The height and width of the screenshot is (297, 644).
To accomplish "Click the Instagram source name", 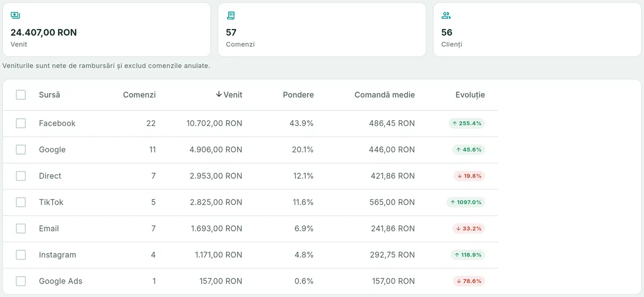I will [57, 255].
